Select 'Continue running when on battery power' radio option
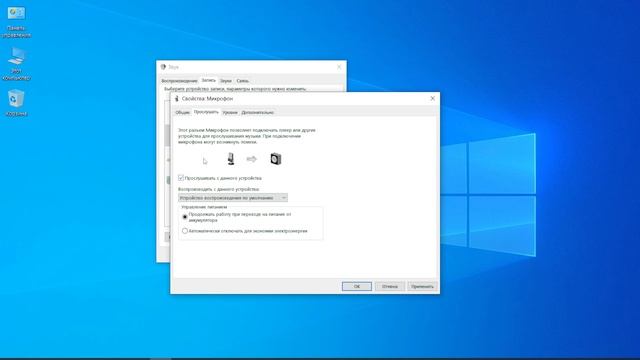This screenshot has width=640, height=360. [x=185, y=217]
